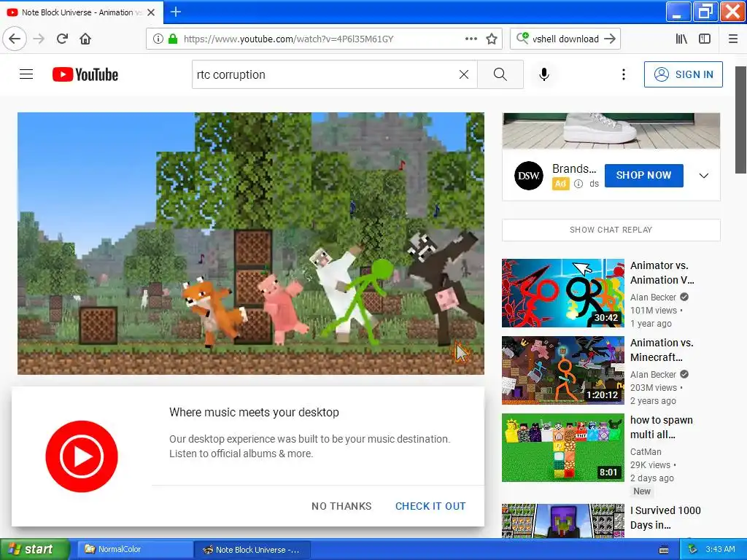Open the Firefox home page icon
The height and width of the screenshot is (560, 747).
coord(85,39)
